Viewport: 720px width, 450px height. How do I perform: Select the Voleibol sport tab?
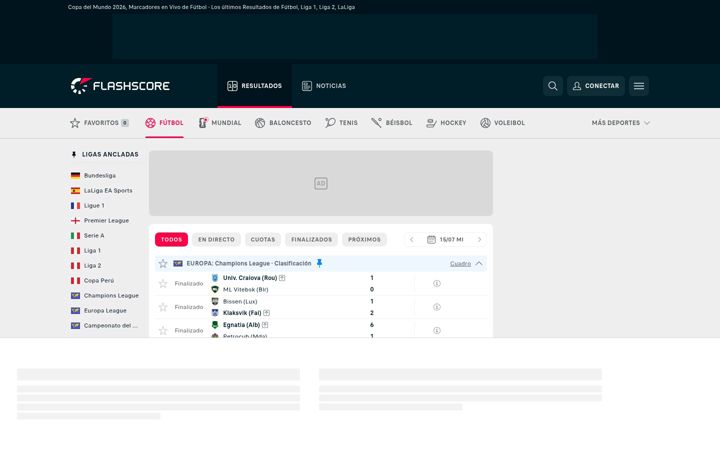pyautogui.click(x=502, y=123)
